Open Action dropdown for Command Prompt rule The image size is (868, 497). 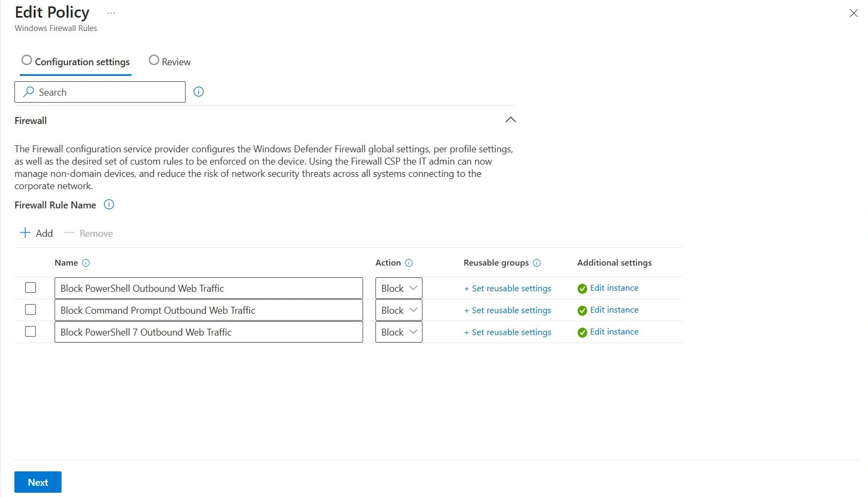pos(399,310)
